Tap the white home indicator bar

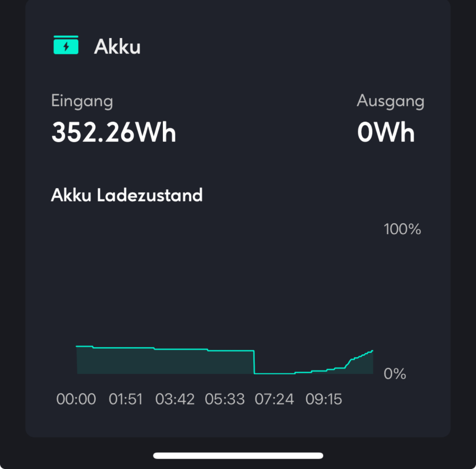coord(238,455)
